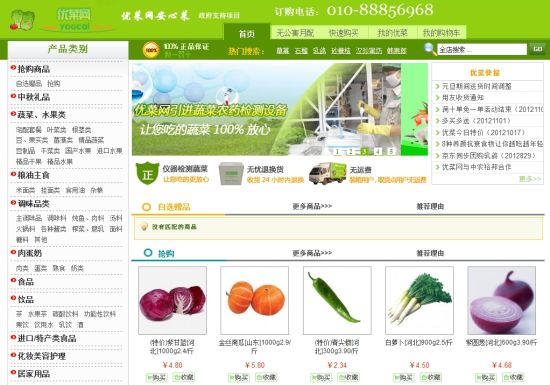
Task: Click red arrow bullet beside 蔬菜、水果类
Action: [13, 114]
